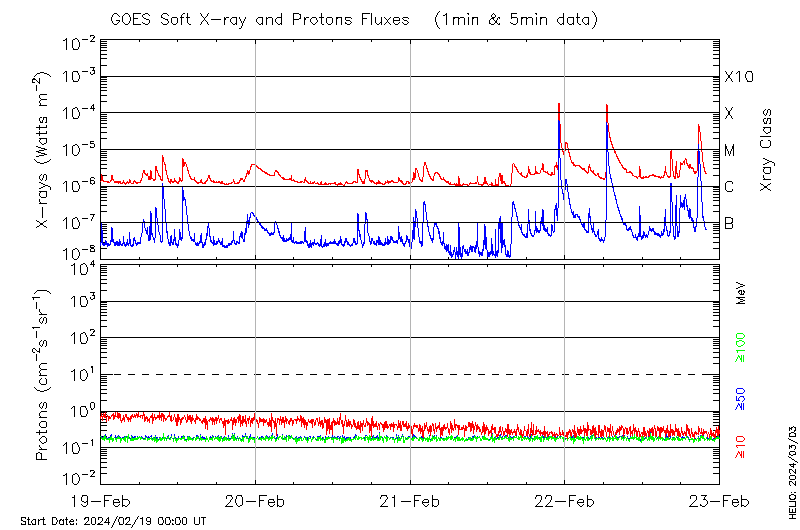Screen dimensions: 800x530
Task: Click the 'Xray Class' vertical axis title
Action: point(766,150)
